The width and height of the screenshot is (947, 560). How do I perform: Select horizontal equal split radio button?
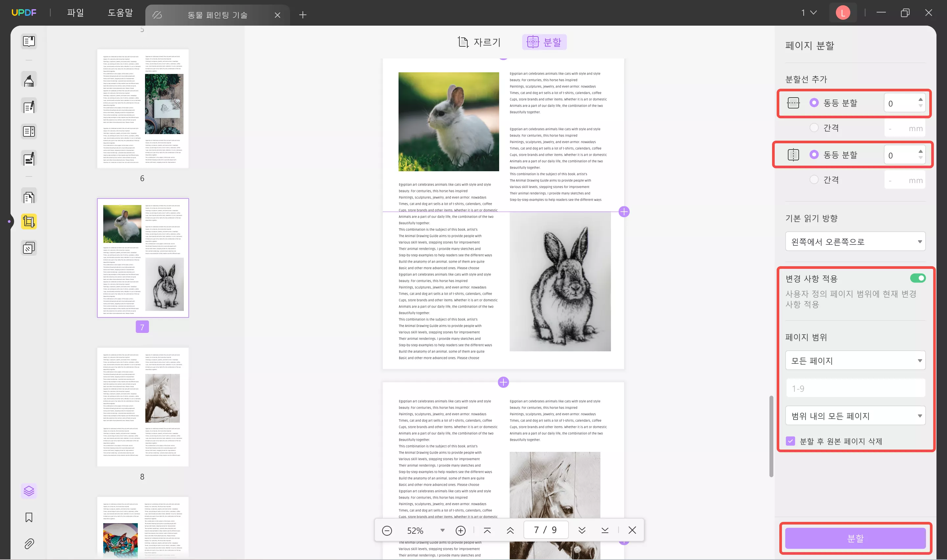(x=814, y=103)
